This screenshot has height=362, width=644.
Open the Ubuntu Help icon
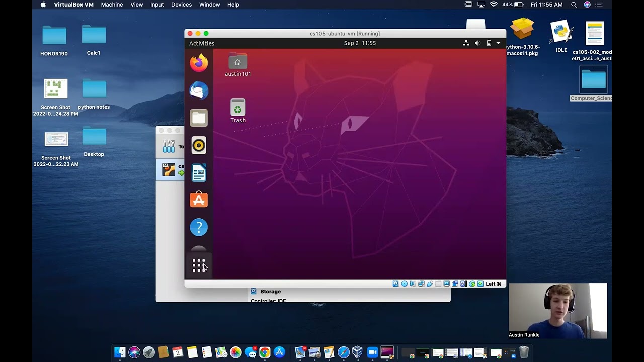(199, 227)
